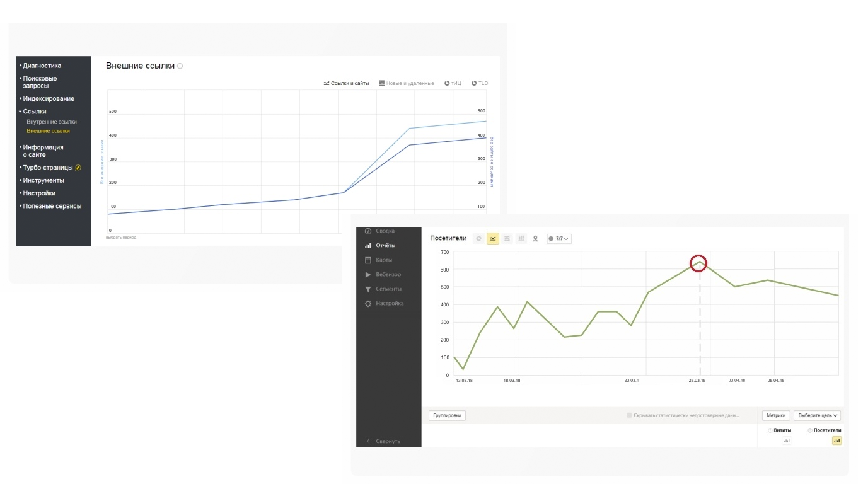Open the map view icon for Посетители
Viewport: 868px width, 484px height.
click(x=535, y=239)
